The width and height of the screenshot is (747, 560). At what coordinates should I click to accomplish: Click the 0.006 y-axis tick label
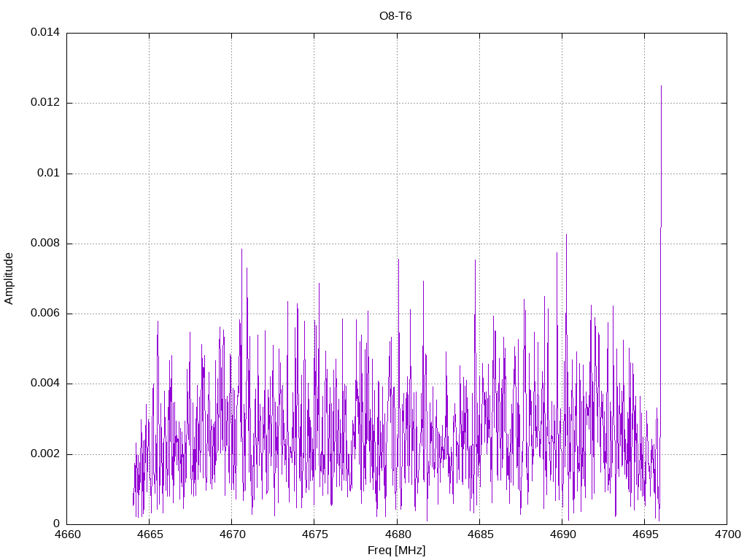(45, 314)
